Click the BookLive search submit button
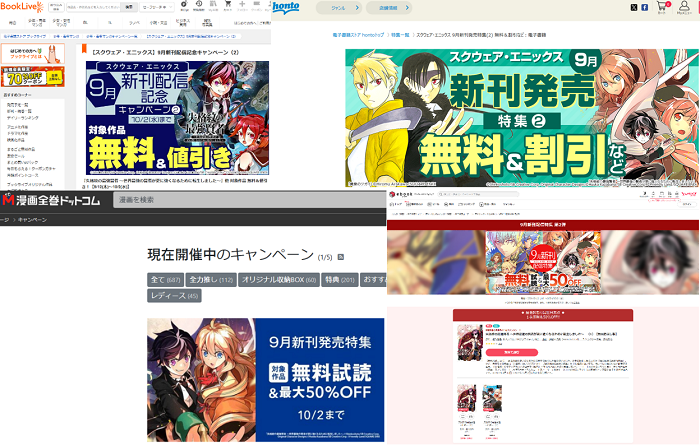 click(129, 8)
